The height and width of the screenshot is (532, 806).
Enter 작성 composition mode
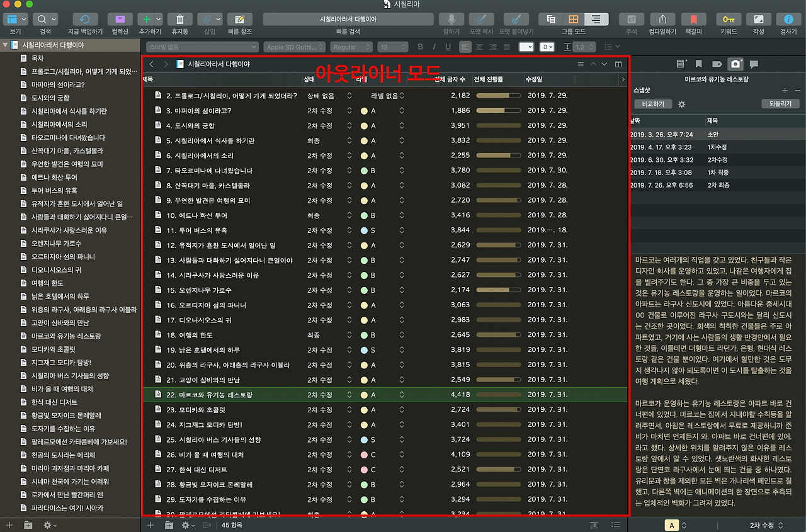tap(759, 20)
